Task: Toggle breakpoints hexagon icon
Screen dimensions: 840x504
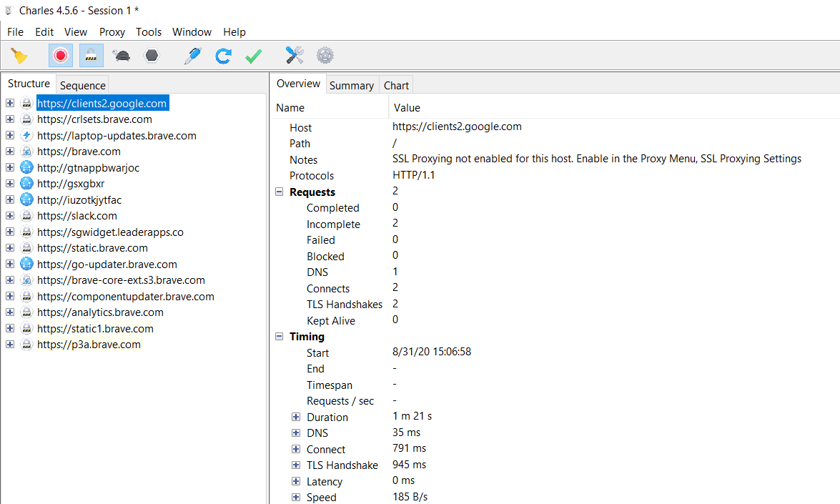Action: [152, 56]
